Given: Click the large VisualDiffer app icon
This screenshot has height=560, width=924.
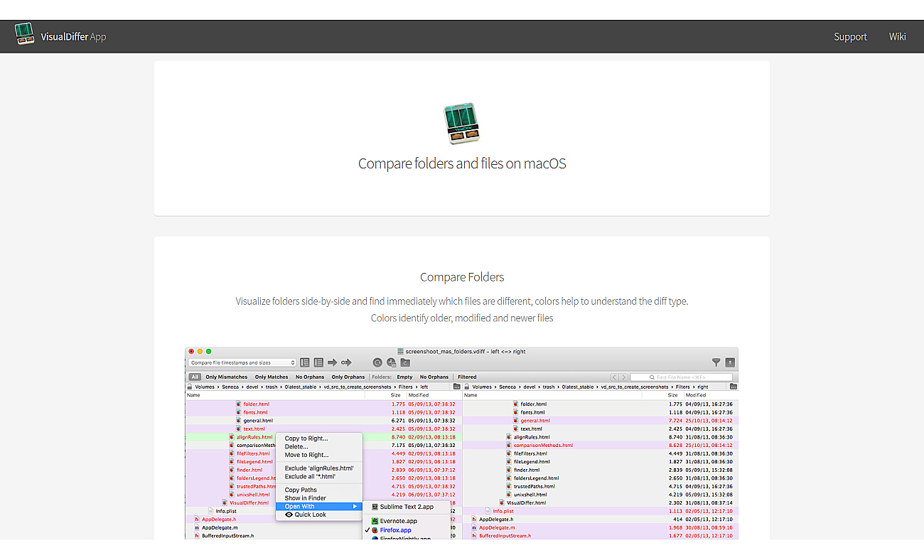Looking at the screenshot, I should point(462,124).
